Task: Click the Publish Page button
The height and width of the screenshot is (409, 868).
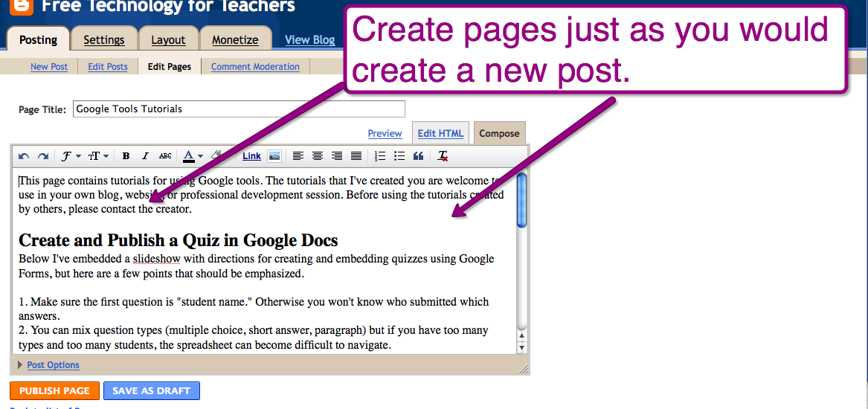Action: coord(54,390)
